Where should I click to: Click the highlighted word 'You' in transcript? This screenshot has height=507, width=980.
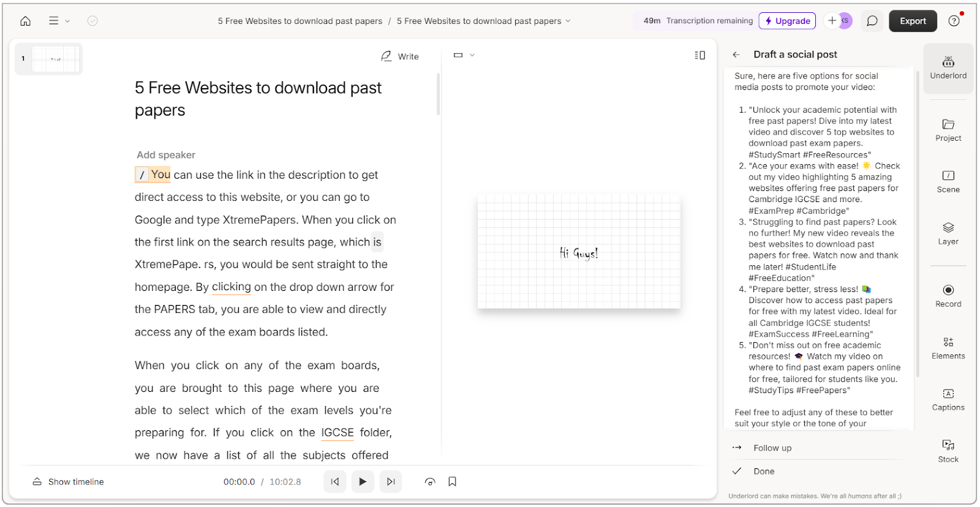160,175
